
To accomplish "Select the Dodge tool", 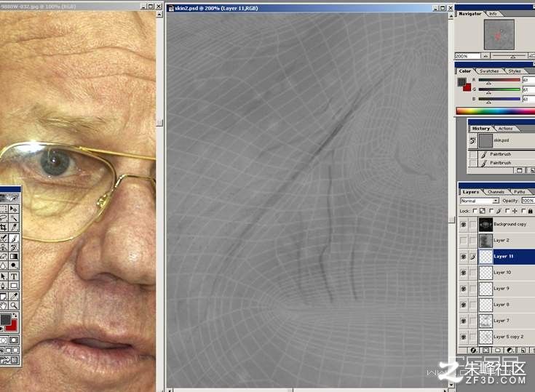I will pos(14,265).
